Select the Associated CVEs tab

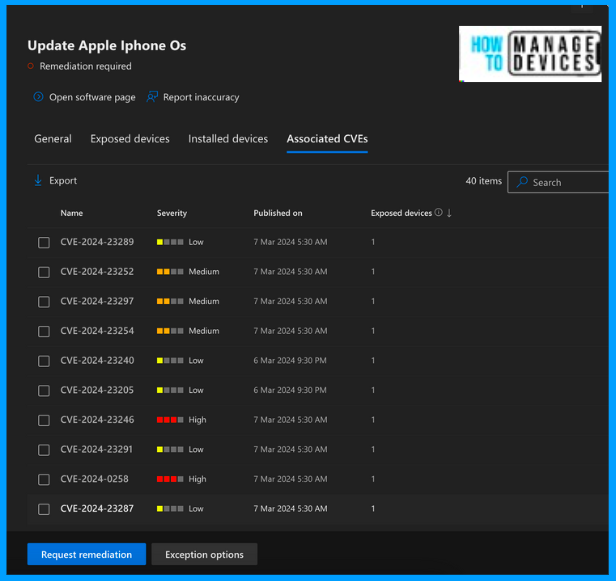click(x=327, y=139)
